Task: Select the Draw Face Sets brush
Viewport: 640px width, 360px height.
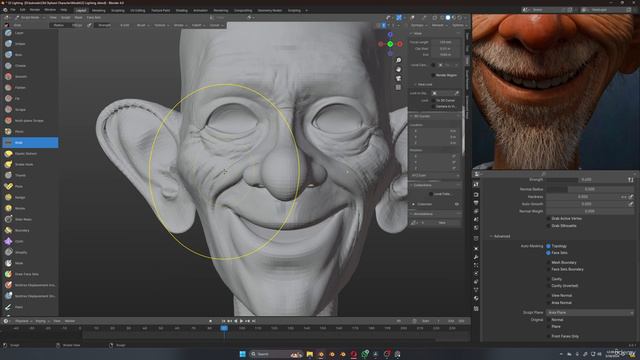Action: [30, 274]
